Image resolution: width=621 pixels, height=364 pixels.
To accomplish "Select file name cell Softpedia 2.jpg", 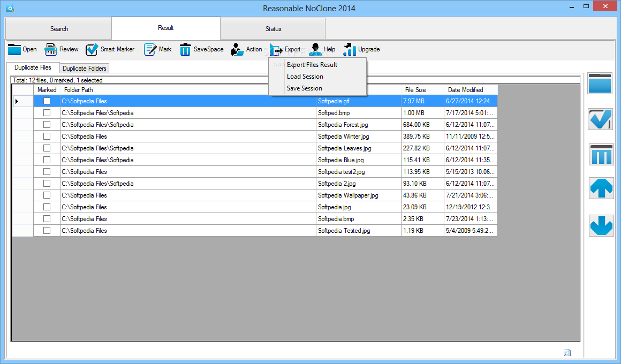I will [359, 184].
